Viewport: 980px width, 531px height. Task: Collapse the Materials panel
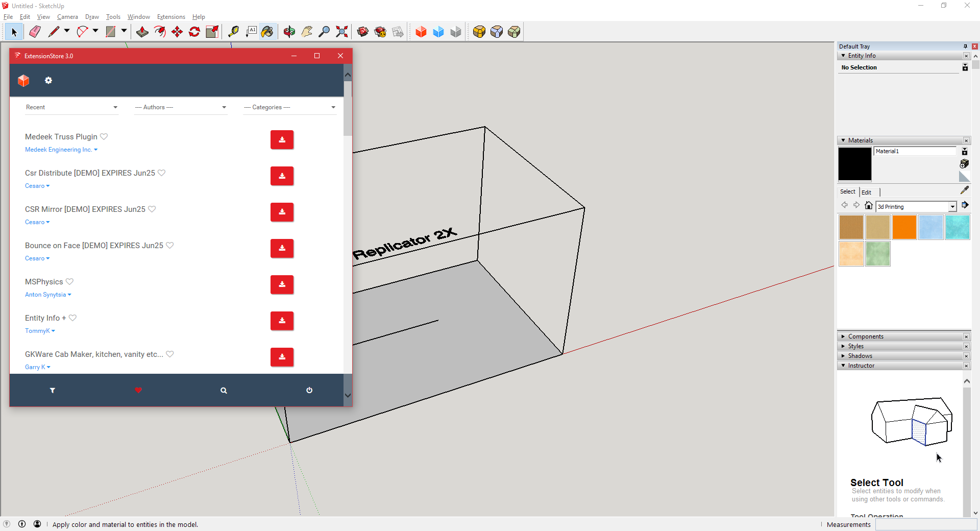tap(843, 140)
